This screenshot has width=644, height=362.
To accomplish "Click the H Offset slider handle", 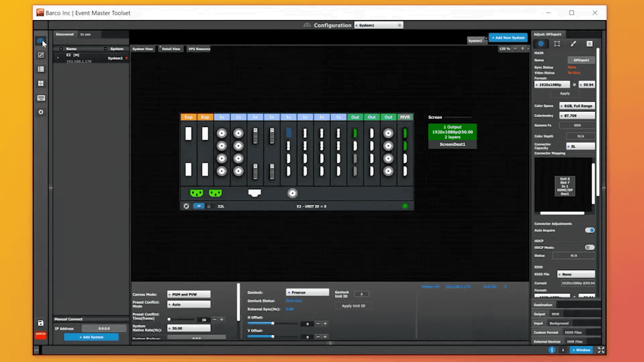I will point(273,323).
